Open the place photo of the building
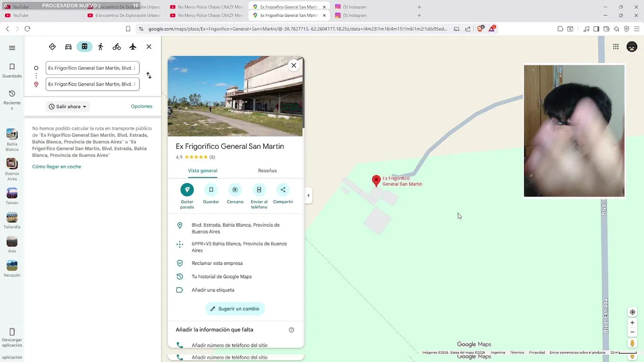This screenshot has height=362, width=644. (x=235, y=96)
